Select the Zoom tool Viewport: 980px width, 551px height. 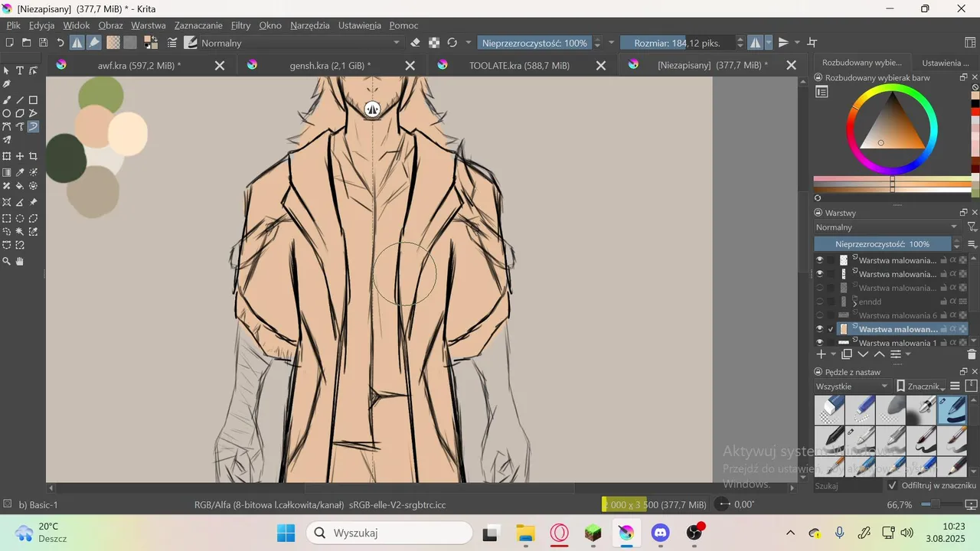click(x=7, y=261)
